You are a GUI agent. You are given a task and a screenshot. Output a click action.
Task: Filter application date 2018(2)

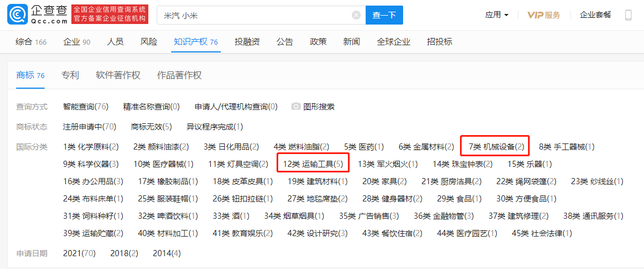coord(124,253)
